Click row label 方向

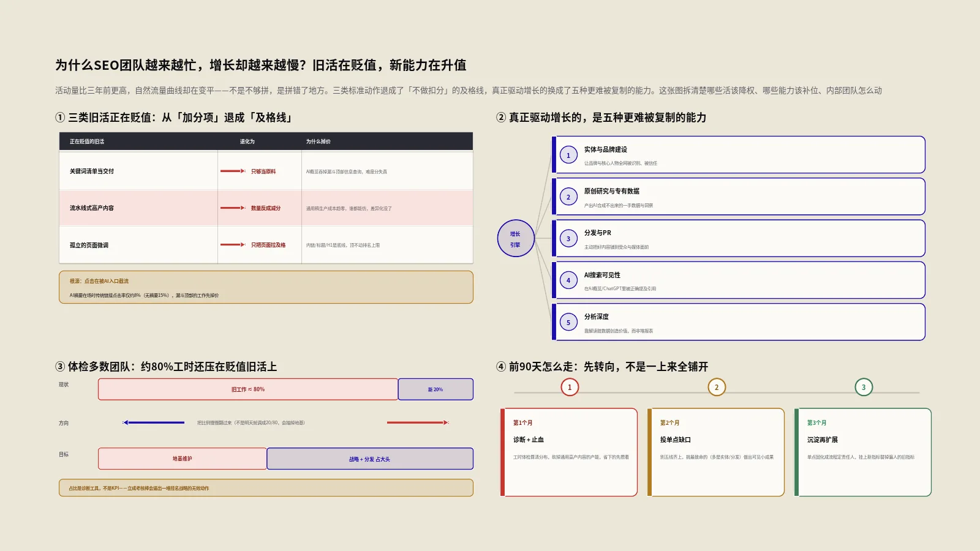(64, 423)
